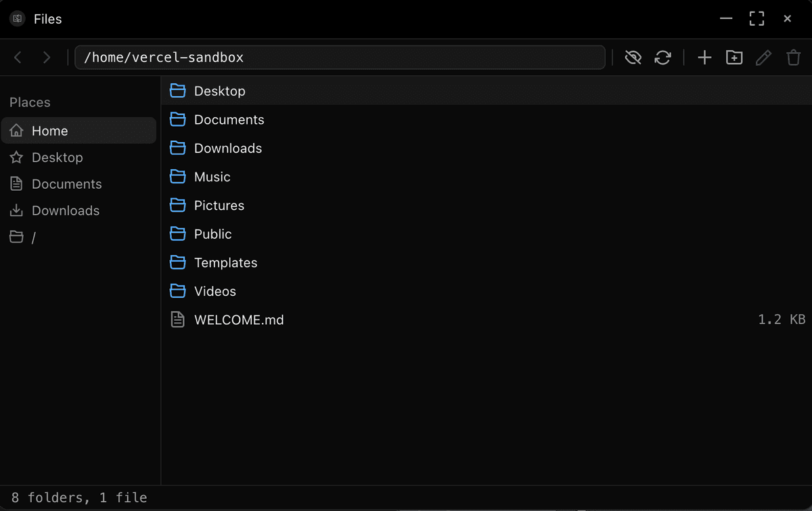Select the Pictures folder row
Screen dimensions: 812x511
click(219, 205)
